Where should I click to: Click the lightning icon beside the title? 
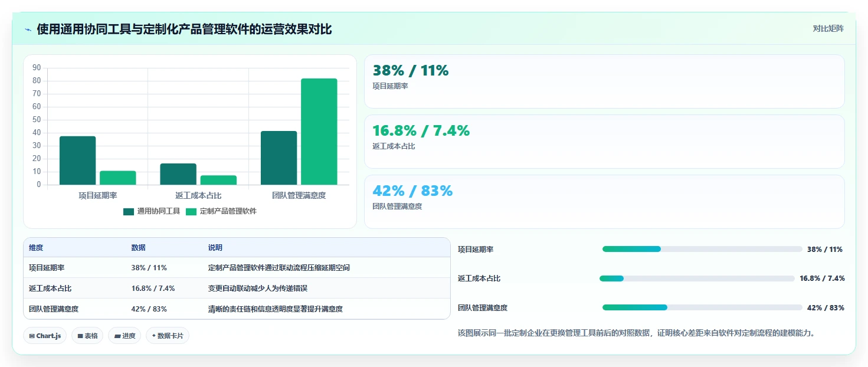[28, 29]
